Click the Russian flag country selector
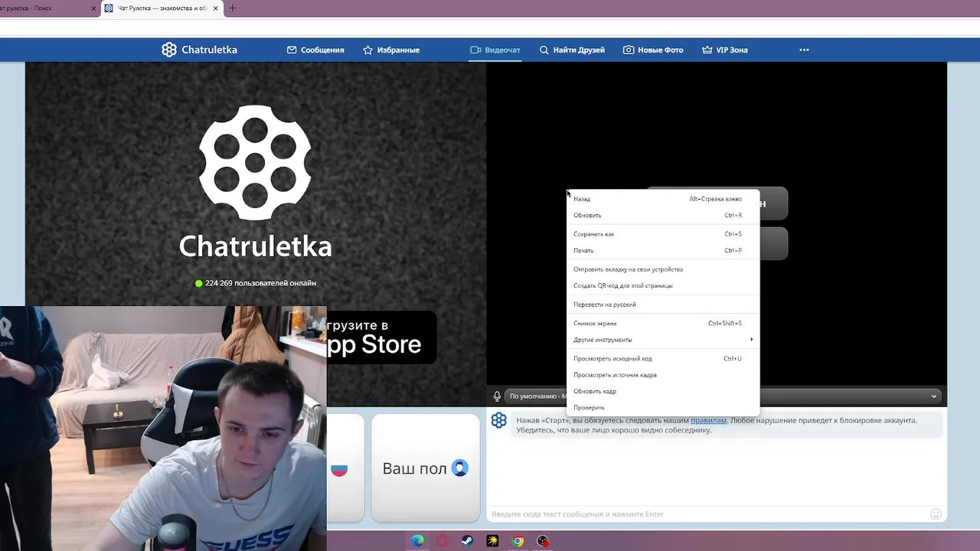 (339, 469)
